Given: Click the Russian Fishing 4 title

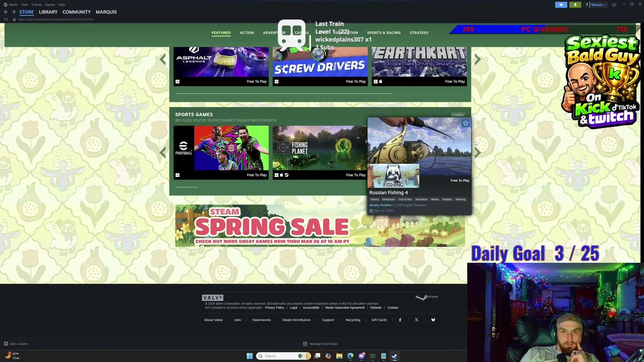Looking at the screenshot, I should 388,193.
